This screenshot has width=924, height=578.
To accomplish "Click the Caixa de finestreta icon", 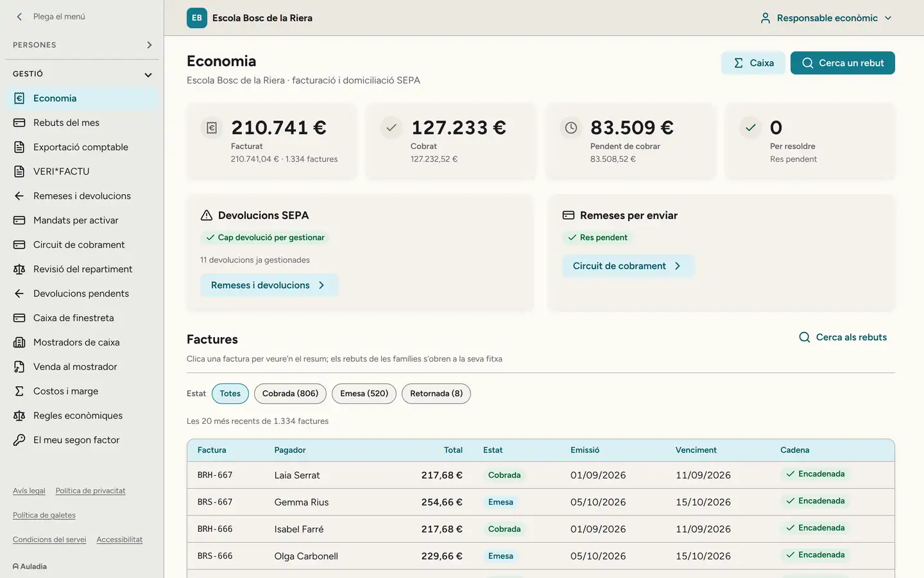I will tap(19, 318).
